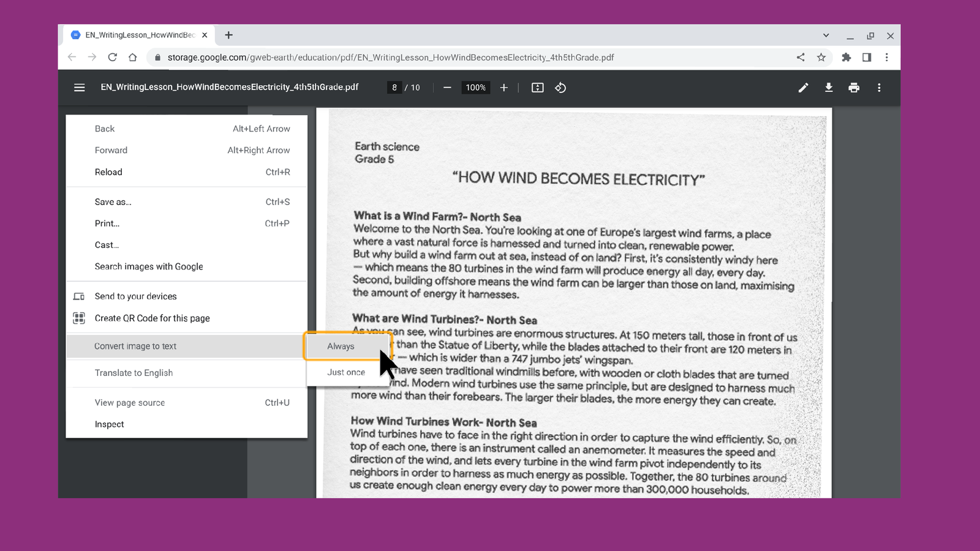Open the PDF annotate pencil tool
This screenshot has width=980, height=551.
(803, 87)
